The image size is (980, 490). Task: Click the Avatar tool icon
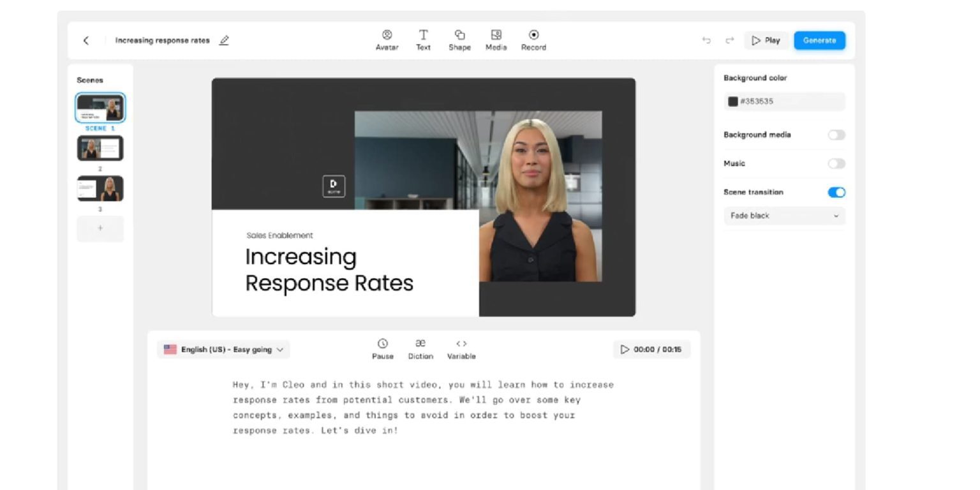click(387, 35)
